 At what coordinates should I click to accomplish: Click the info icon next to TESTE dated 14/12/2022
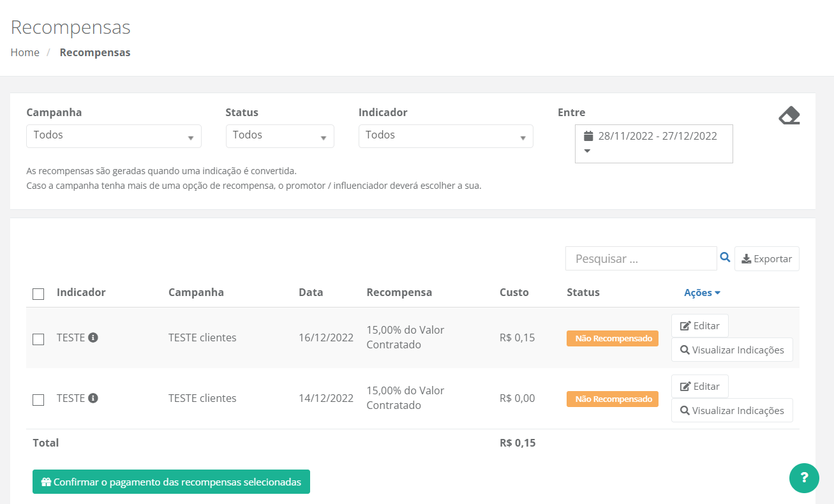(93, 398)
